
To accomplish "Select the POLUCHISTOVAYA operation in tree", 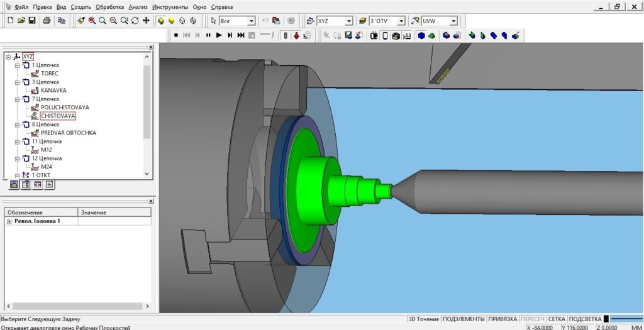I will pos(65,107).
